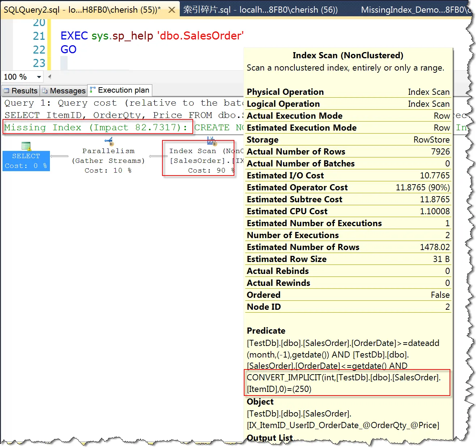Click the Estimated Number of Executions row
The image size is (476, 448).
tap(348, 223)
